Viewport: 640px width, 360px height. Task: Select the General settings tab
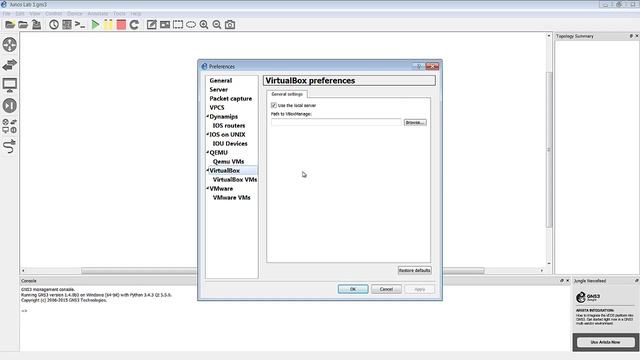click(287, 94)
